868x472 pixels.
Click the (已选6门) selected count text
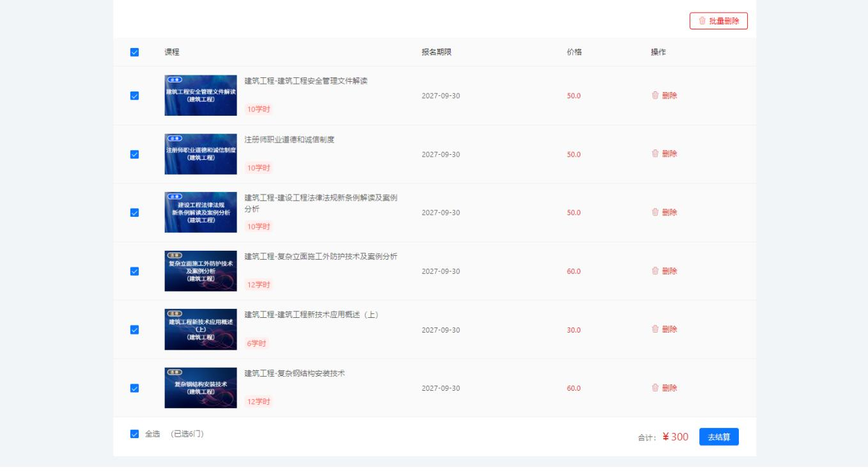coord(187,434)
